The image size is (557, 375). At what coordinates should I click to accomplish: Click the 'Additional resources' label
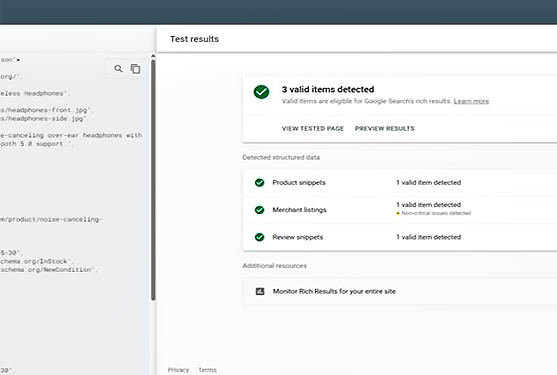coord(275,266)
